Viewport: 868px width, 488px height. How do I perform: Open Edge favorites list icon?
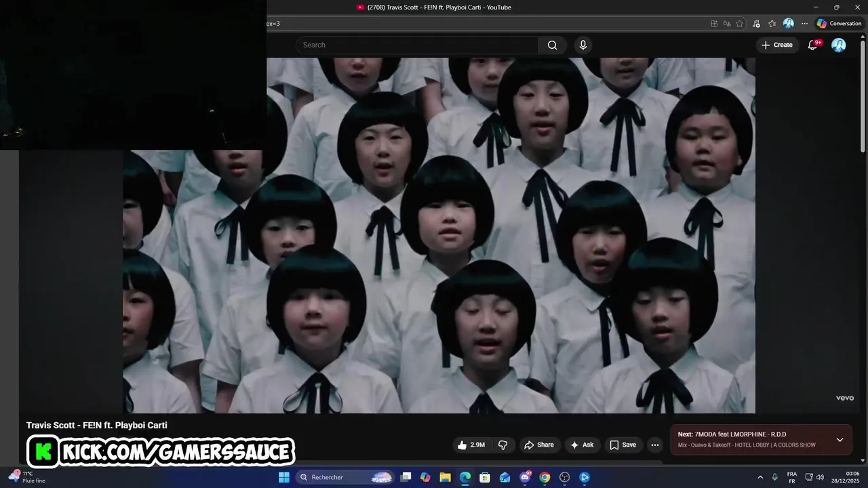pyautogui.click(x=772, y=23)
